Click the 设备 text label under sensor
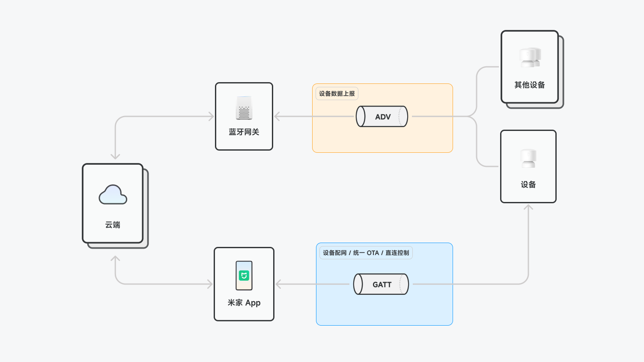 (x=528, y=184)
